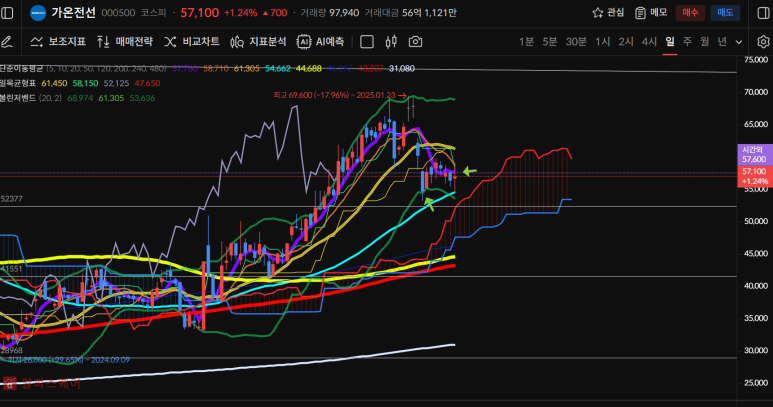Click the square layout icon
This screenshot has width=773, height=407.
pos(367,42)
